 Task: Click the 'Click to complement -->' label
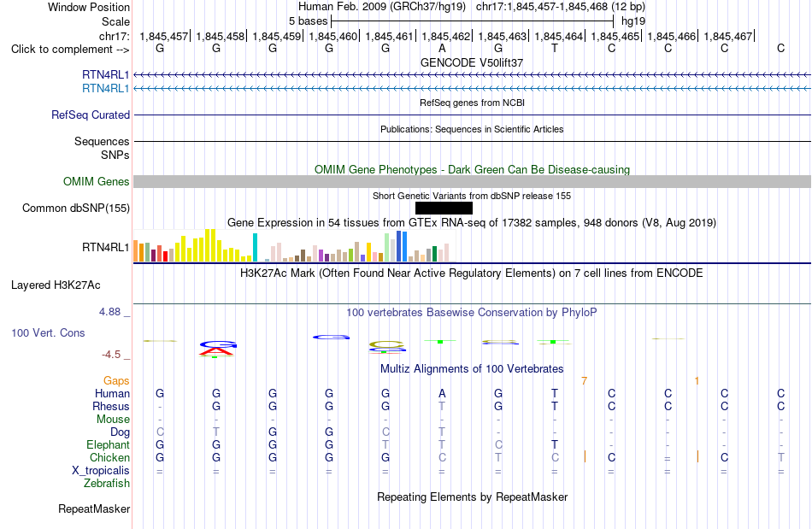[70, 50]
